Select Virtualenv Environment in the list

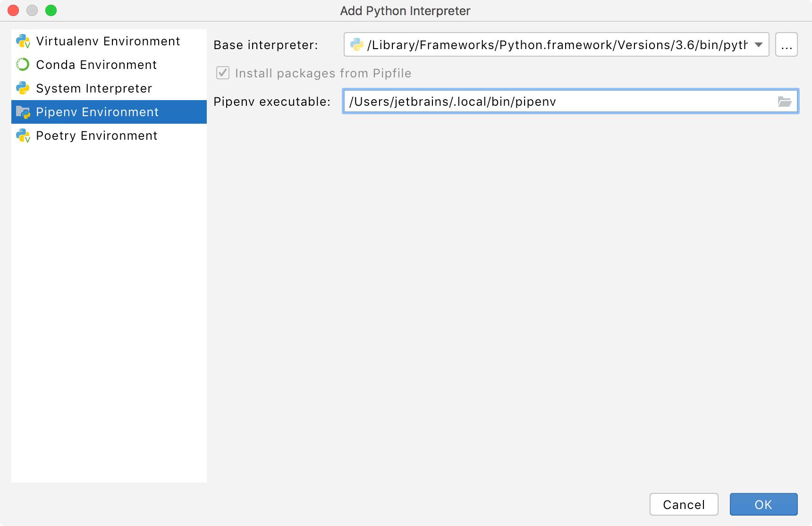[109, 41]
